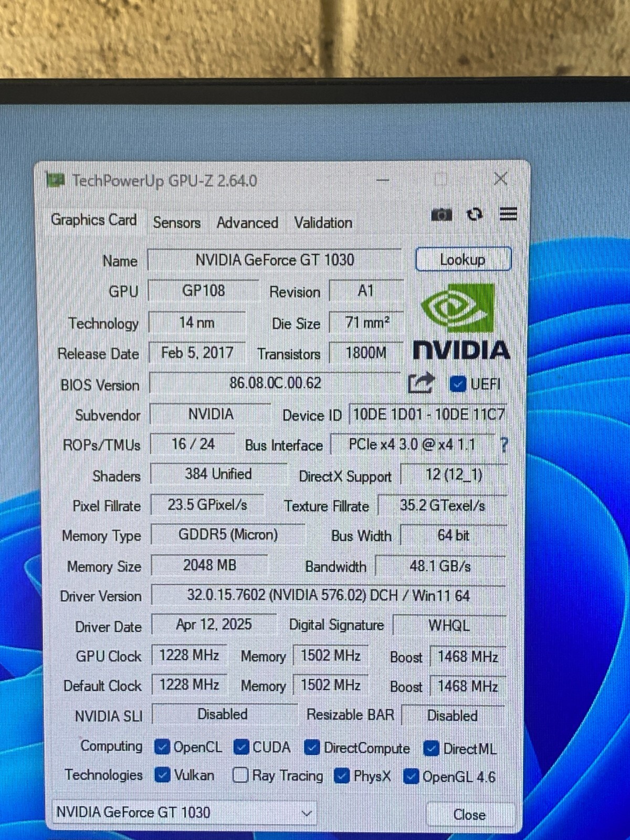Go to the Validation tab
The width and height of the screenshot is (630, 840).
click(x=323, y=223)
